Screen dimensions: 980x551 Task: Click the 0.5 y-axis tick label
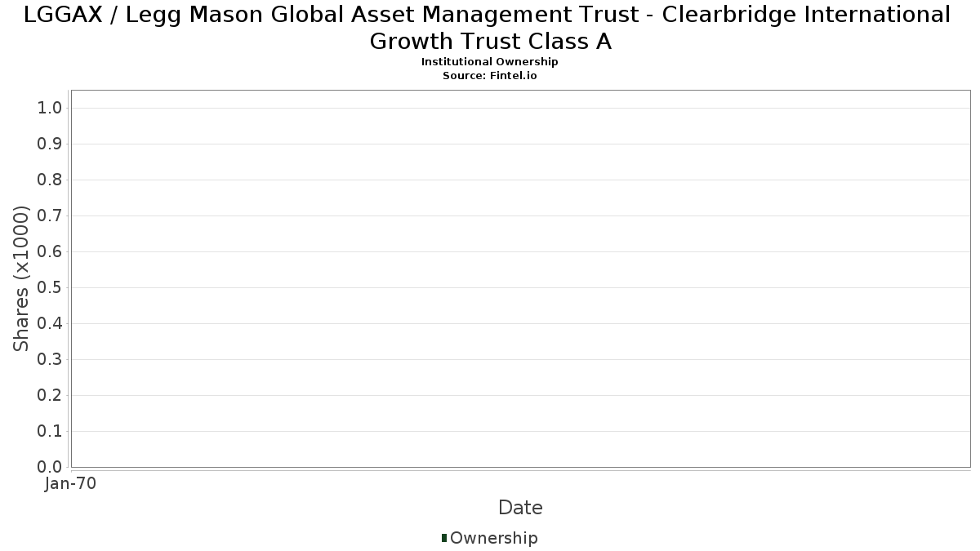pyautogui.click(x=51, y=288)
